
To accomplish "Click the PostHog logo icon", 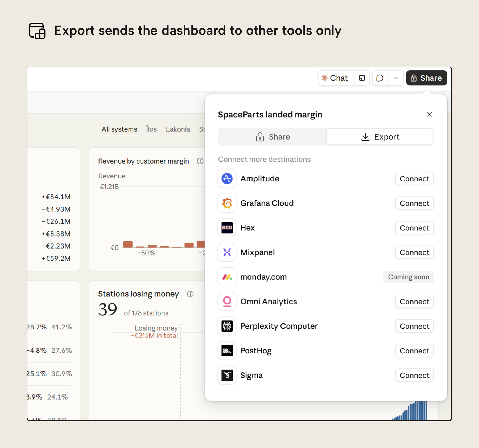I will click(227, 351).
